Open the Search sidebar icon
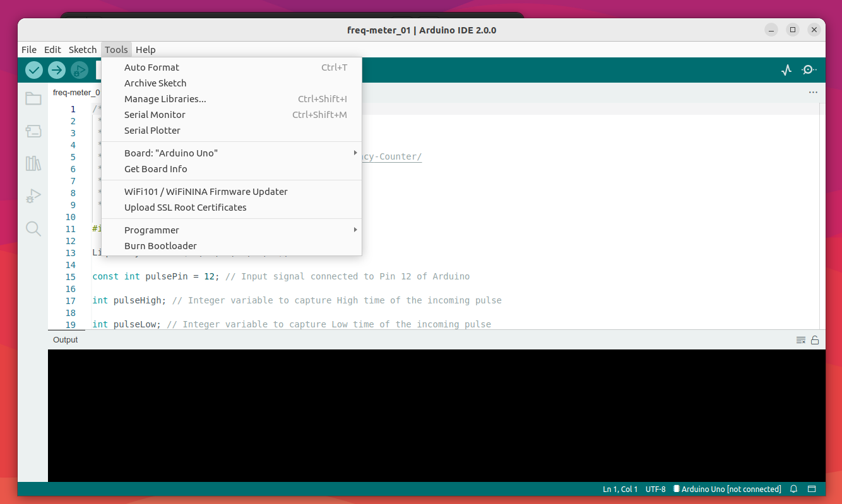This screenshot has height=504, width=842. pos(33,228)
